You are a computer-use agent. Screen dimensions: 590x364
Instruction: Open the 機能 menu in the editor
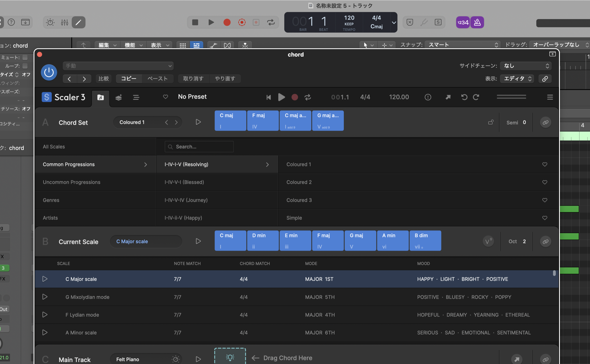pyautogui.click(x=133, y=45)
